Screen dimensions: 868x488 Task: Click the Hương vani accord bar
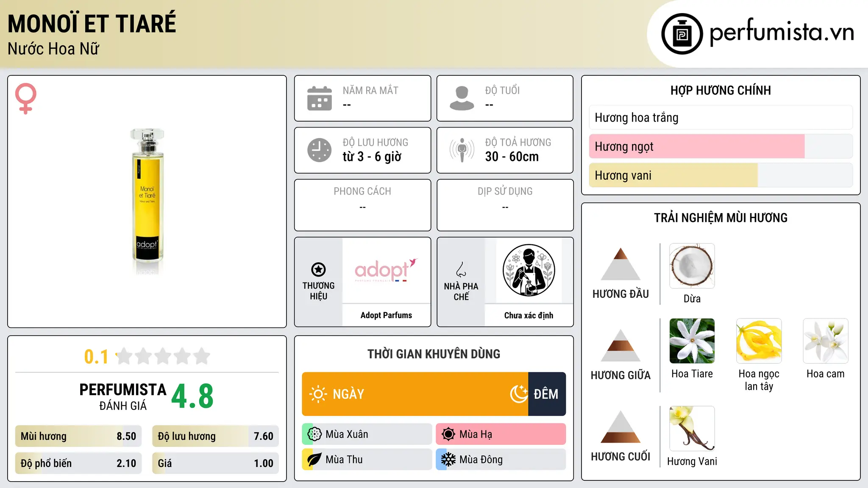pyautogui.click(x=721, y=175)
